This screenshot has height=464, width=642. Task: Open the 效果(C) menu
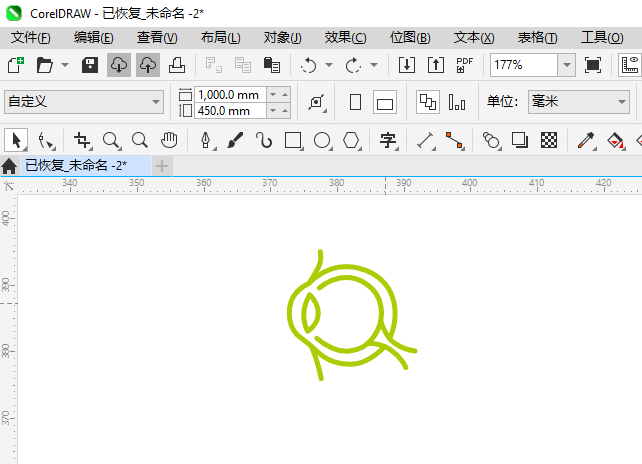click(x=345, y=37)
